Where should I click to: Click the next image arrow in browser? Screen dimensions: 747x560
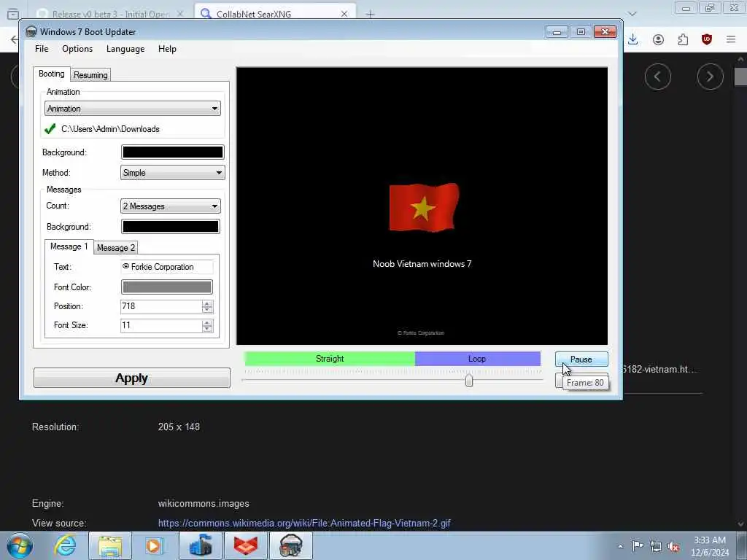[711, 77]
